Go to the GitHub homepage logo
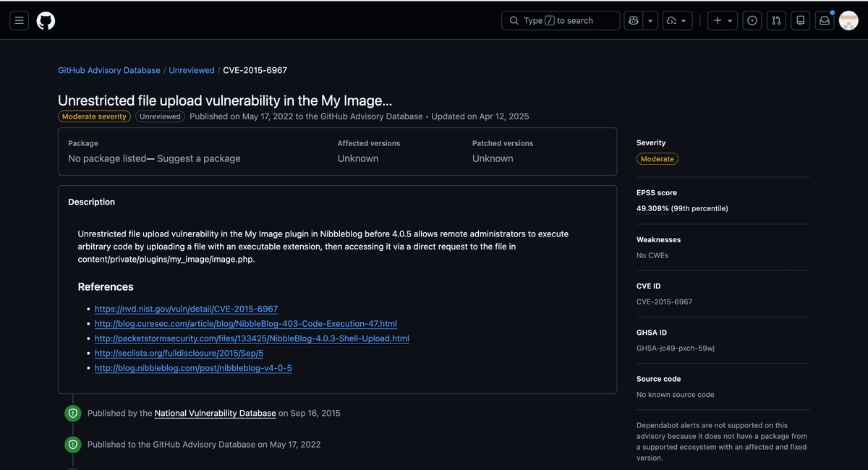Screen dimensions: 868x470 46,21
